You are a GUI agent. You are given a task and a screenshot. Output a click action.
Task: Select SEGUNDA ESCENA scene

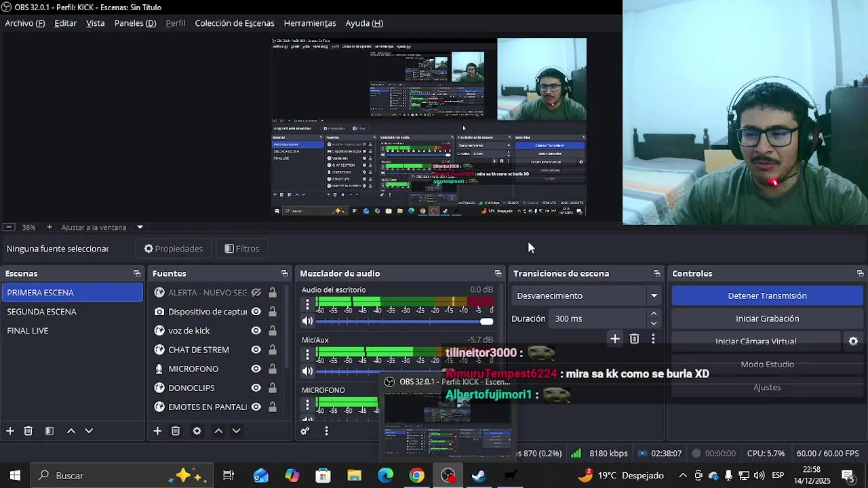click(x=72, y=312)
